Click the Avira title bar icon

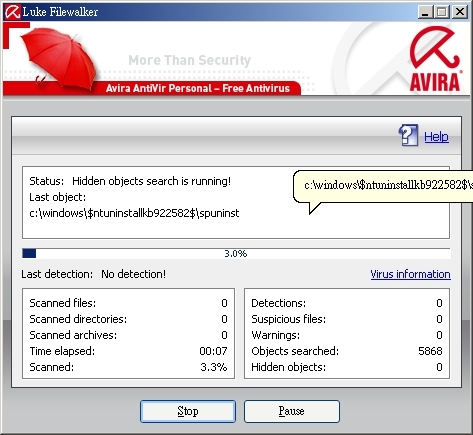pyautogui.click(x=12, y=12)
